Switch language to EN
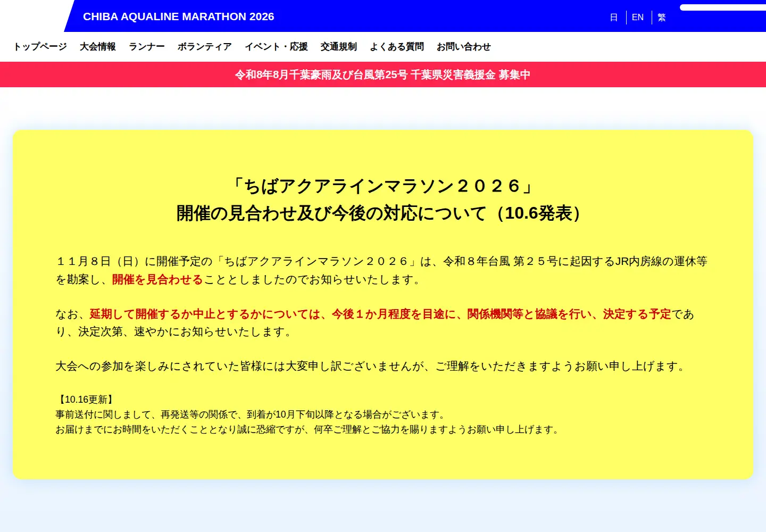This screenshot has height=532, width=766. [x=638, y=18]
